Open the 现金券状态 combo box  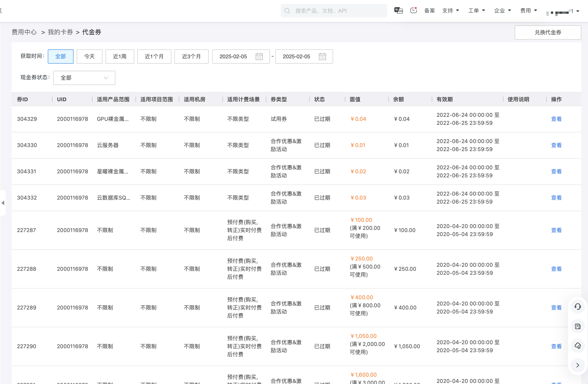(x=84, y=78)
